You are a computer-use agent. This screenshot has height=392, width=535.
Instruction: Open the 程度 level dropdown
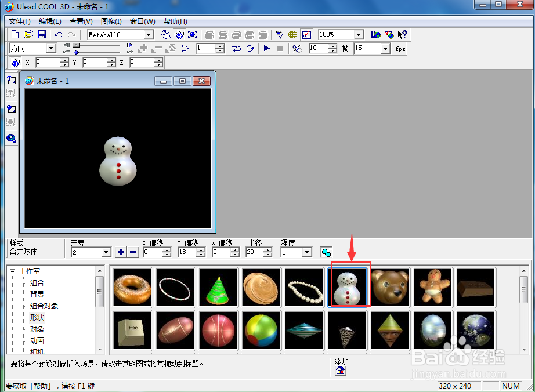tap(307, 252)
